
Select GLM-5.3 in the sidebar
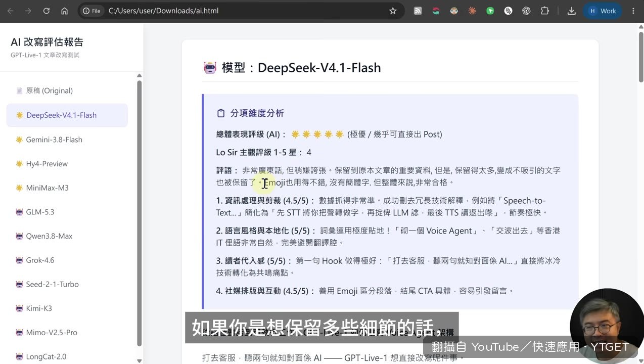tap(67, 212)
